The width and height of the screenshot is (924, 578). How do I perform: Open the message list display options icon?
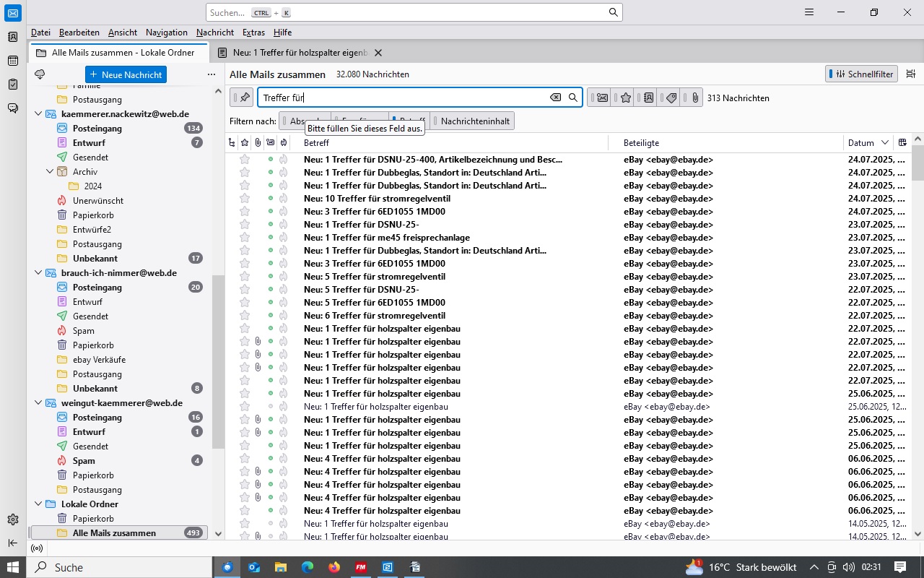[911, 74]
